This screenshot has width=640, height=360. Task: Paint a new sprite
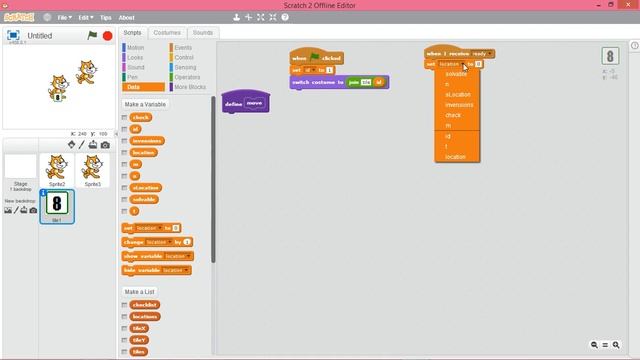(82, 144)
